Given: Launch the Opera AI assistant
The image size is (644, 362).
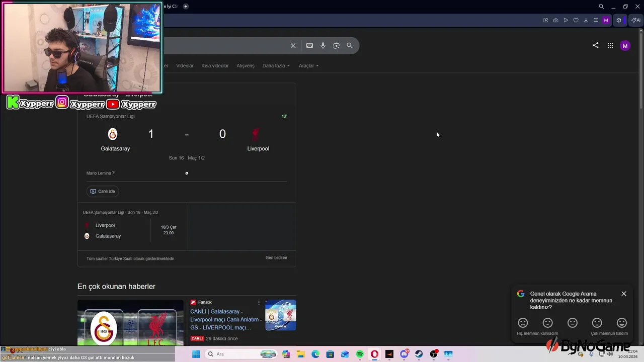Looking at the screenshot, I should tap(636, 20).
